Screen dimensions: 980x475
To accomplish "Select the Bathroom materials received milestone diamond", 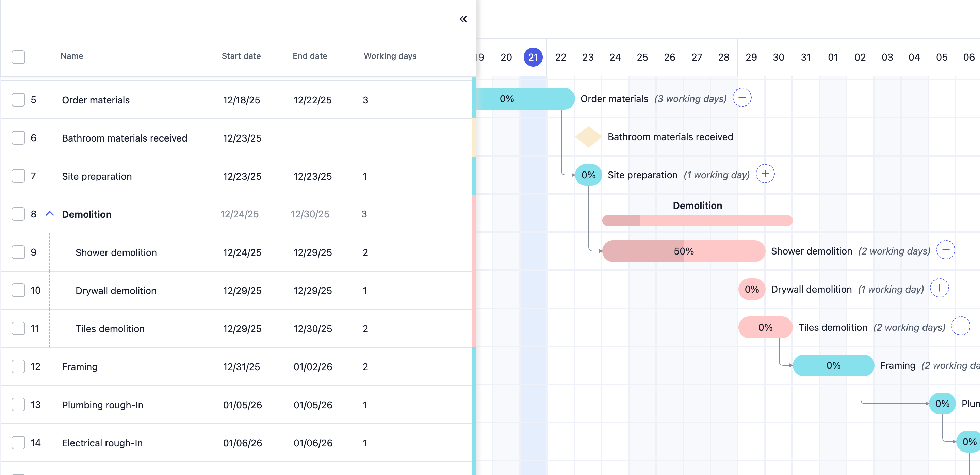I will pos(588,137).
